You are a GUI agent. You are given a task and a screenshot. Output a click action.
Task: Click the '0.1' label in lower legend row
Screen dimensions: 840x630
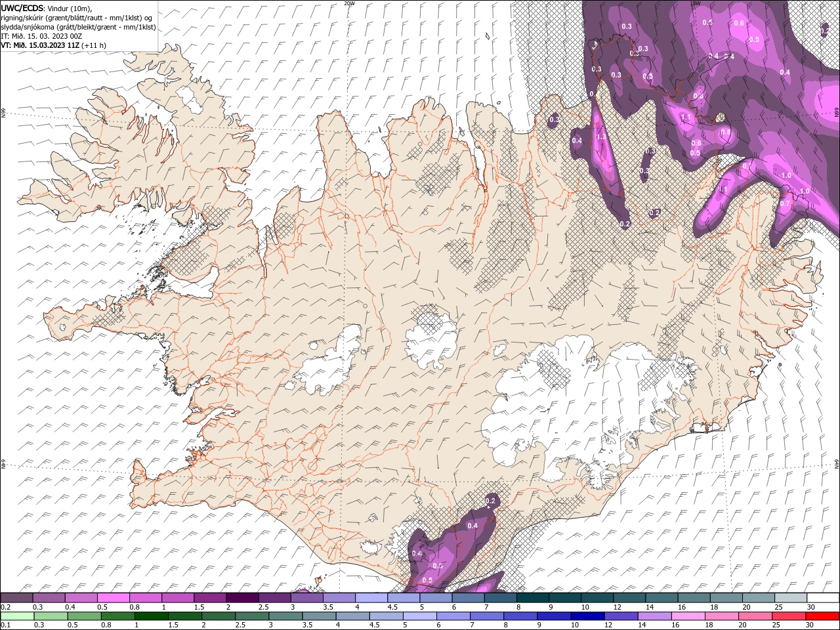(5, 625)
